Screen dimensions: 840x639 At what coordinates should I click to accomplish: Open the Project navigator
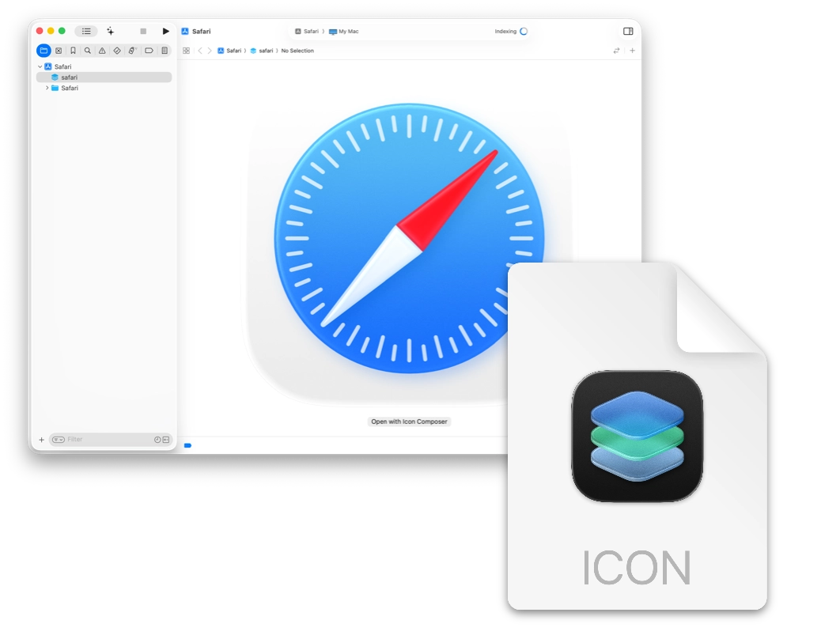(x=44, y=50)
